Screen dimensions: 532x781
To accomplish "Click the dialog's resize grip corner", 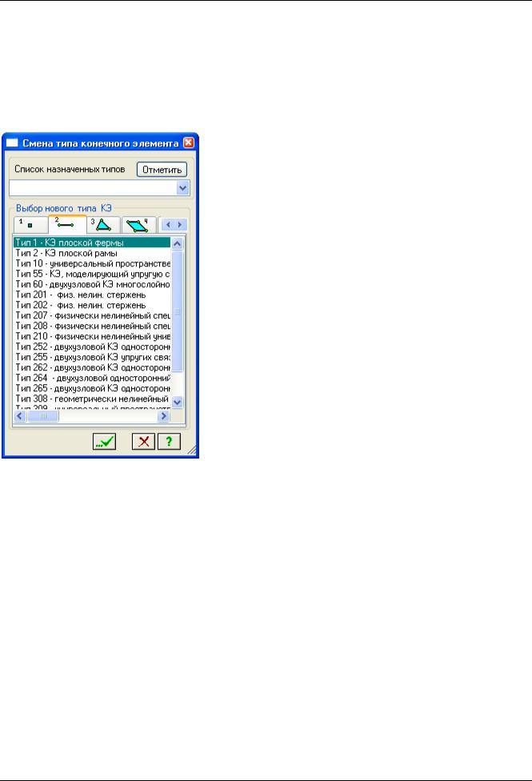I will coord(192,450).
